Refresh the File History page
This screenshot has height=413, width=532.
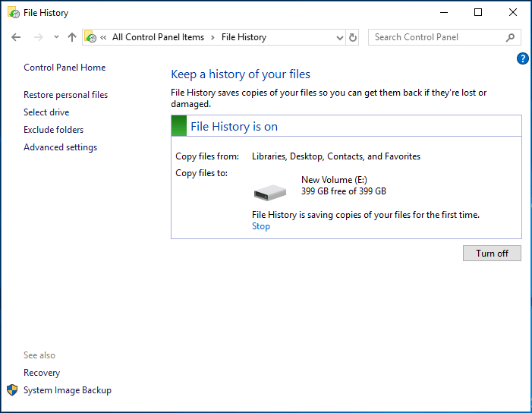353,37
